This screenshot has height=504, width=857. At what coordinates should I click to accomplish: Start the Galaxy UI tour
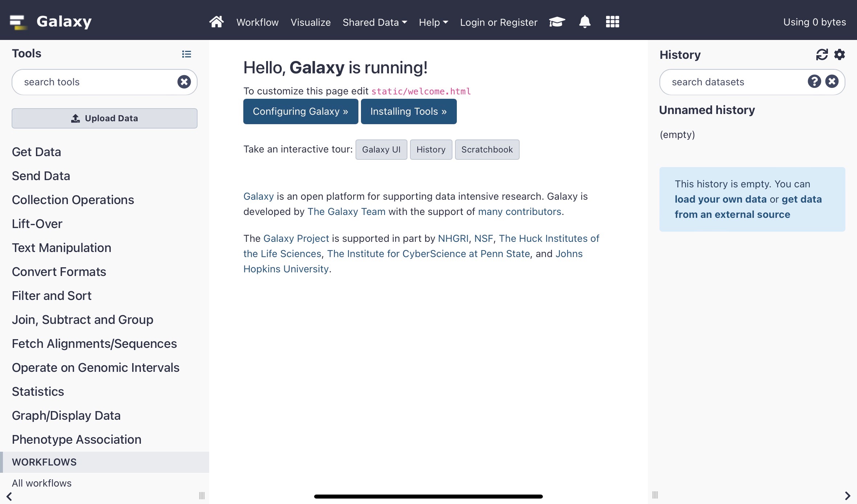381,150
